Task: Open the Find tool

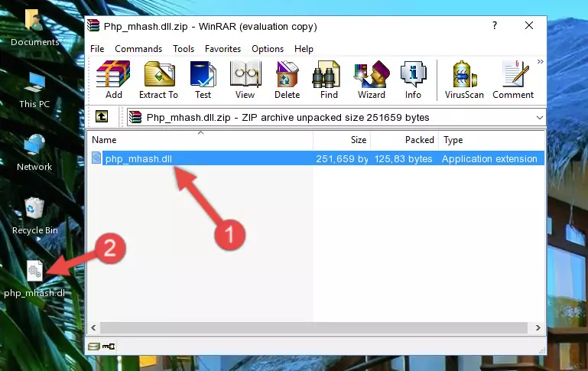Action: click(329, 80)
